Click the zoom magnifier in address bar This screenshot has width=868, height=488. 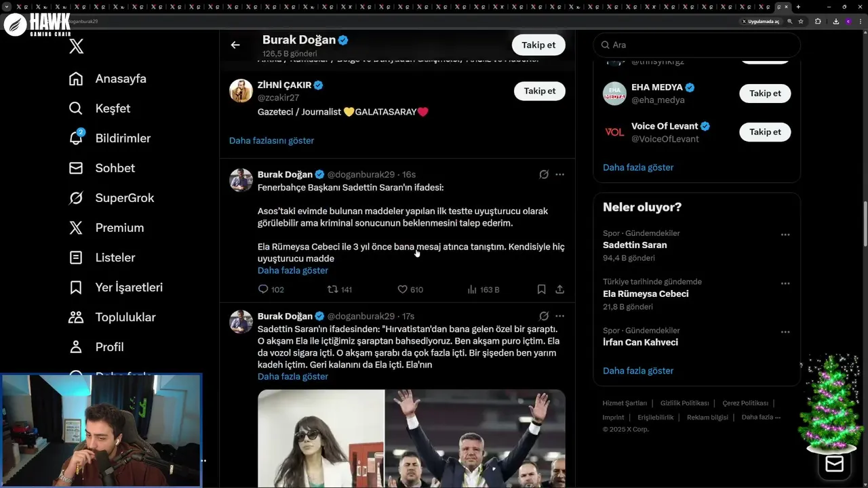pyautogui.click(x=790, y=21)
